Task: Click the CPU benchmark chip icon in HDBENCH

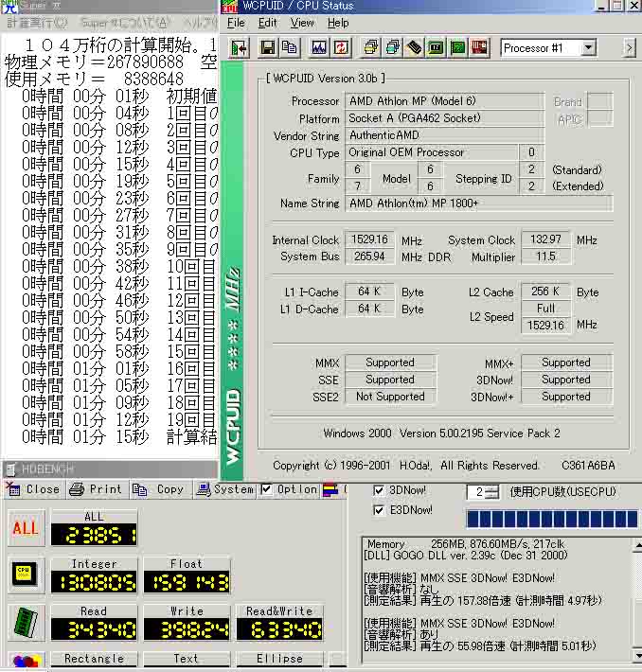Action: pyautogui.click(x=26, y=574)
